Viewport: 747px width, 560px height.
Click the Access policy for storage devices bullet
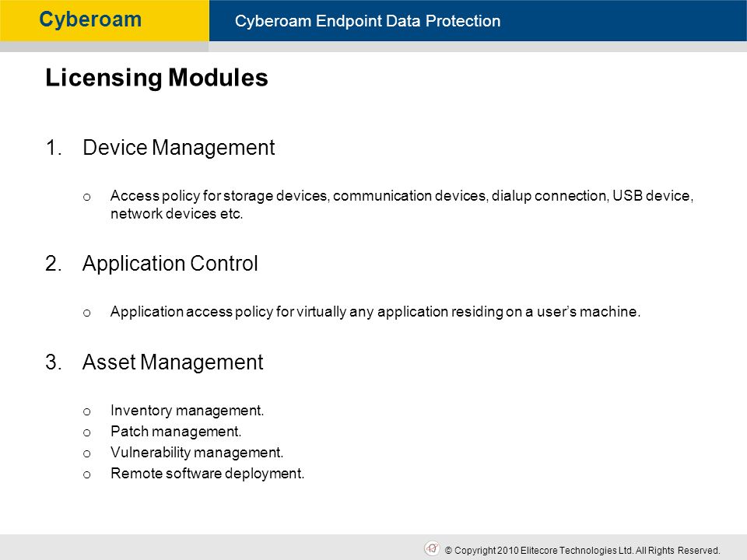coord(402,205)
